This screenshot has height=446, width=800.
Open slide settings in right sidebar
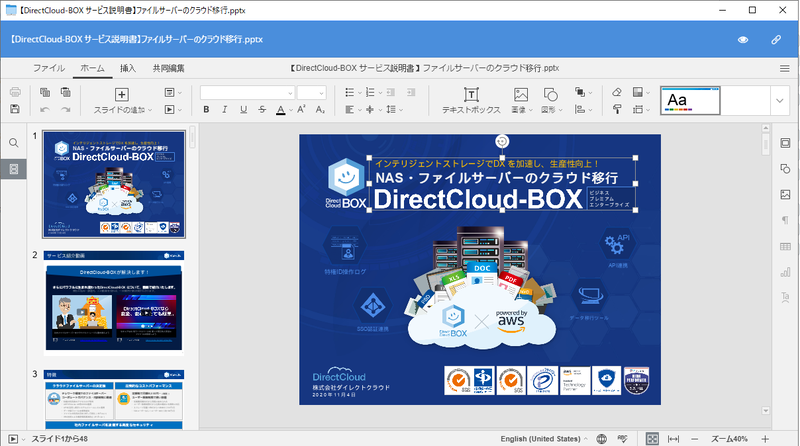coord(785,143)
